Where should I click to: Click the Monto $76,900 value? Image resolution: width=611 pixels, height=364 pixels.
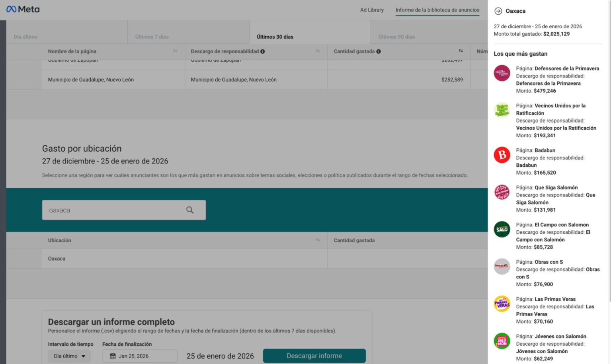click(x=543, y=284)
